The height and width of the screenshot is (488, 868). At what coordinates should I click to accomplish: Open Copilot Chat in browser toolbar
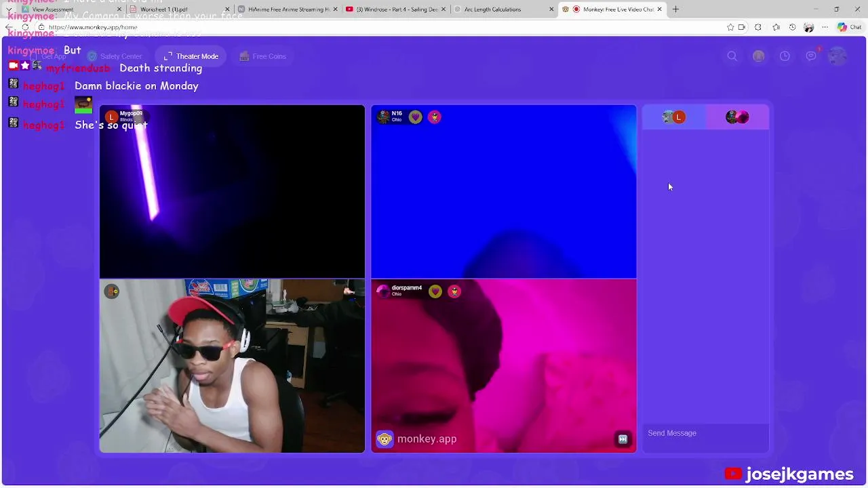[848, 27]
